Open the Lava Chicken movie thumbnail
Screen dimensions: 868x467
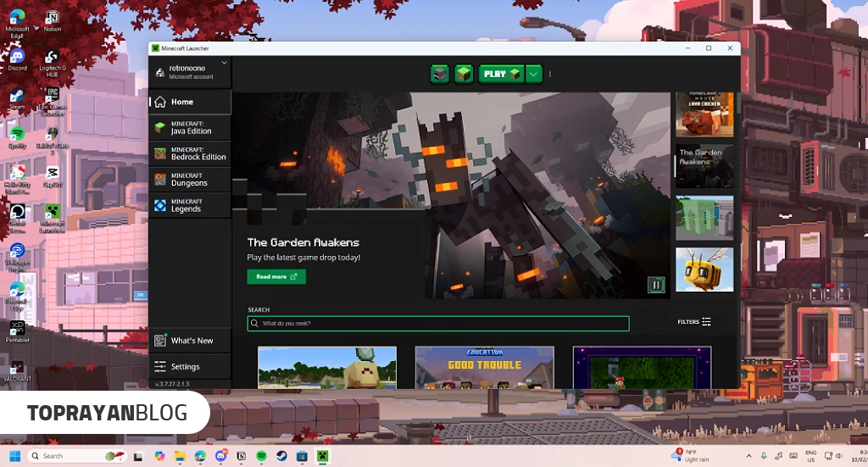pos(704,114)
